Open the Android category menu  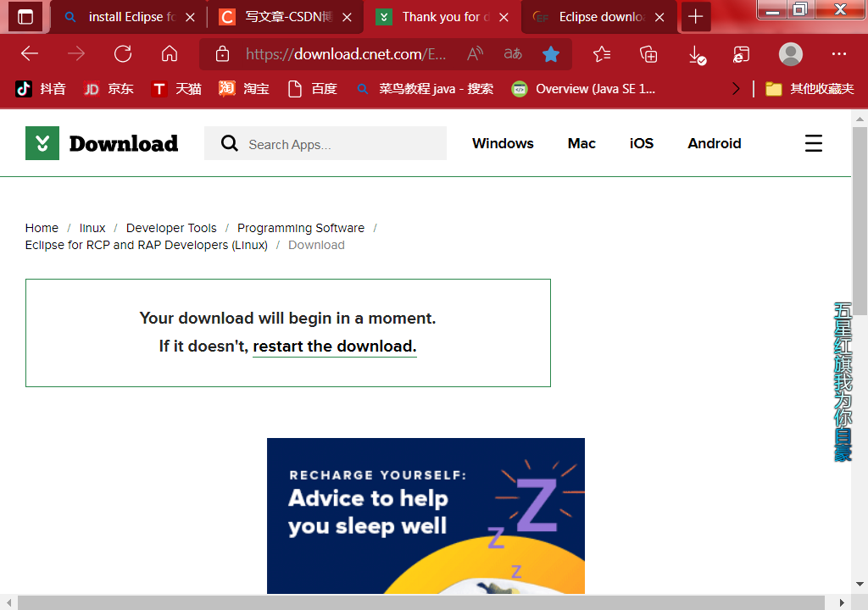pos(714,143)
